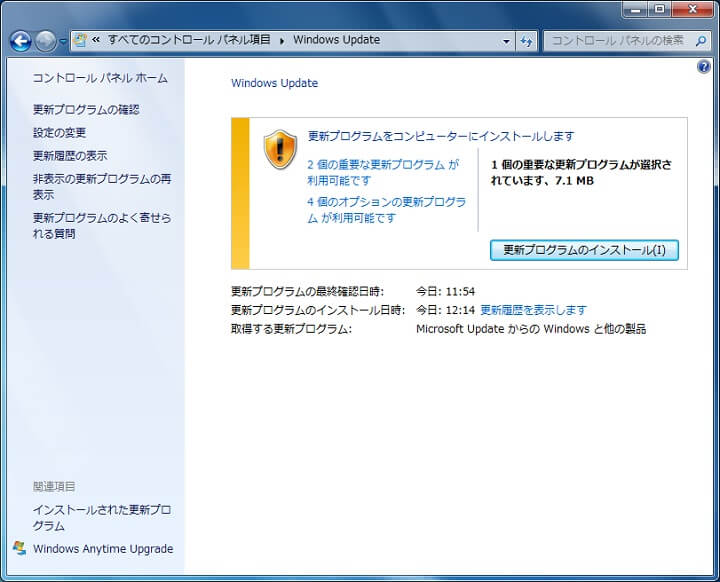720x582 pixels.
Task: Click 更新プログラムの確認 in sidebar
Action: [86, 109]
